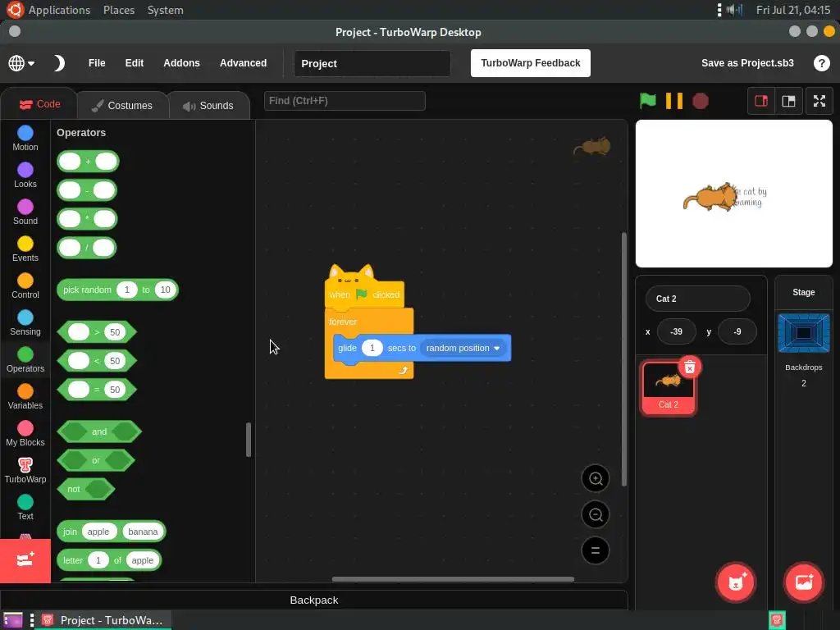Click the block palette vertical scrollbar
The width and height of the screenshot is (840, 630).
click(x=248, y=440)
